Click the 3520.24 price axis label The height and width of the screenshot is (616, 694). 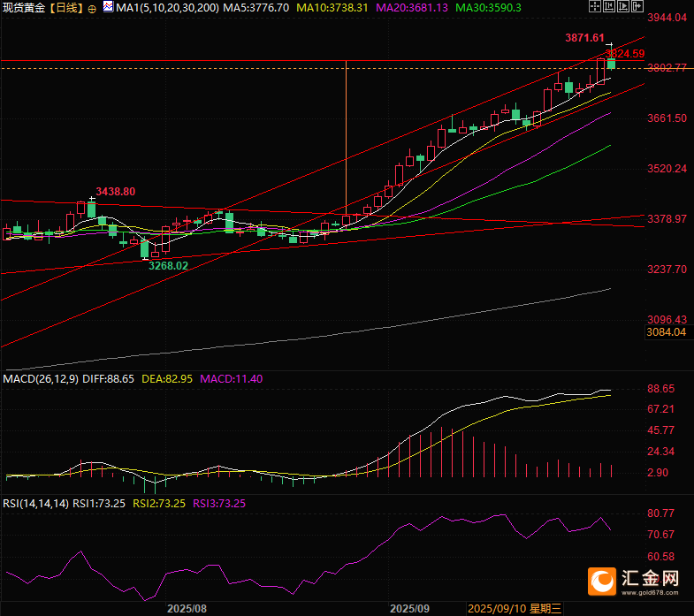(667, 169)
